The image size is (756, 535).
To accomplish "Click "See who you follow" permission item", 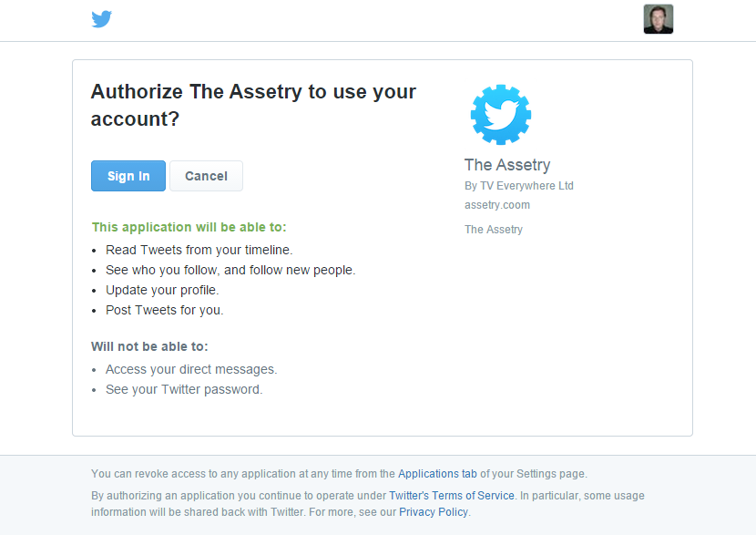I will click(x=230, y=270).
